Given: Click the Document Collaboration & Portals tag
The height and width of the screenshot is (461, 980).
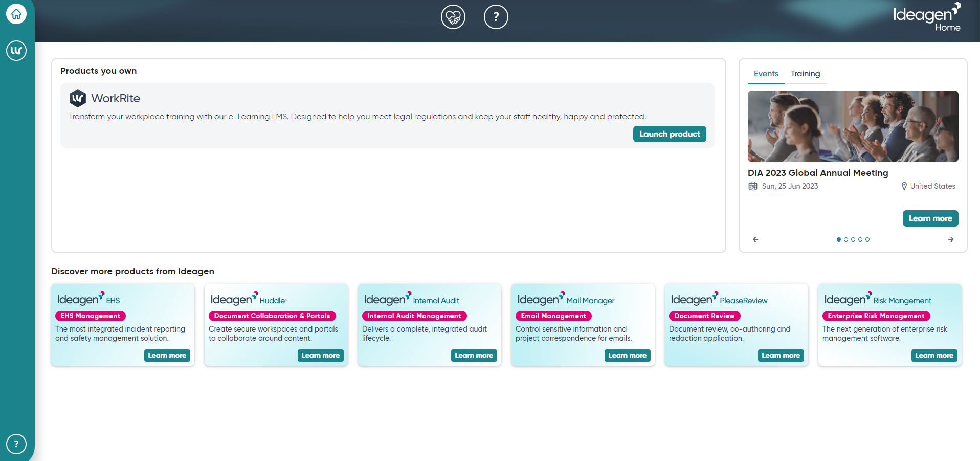Looking at the screenshot, I should [x=272, y=316].
